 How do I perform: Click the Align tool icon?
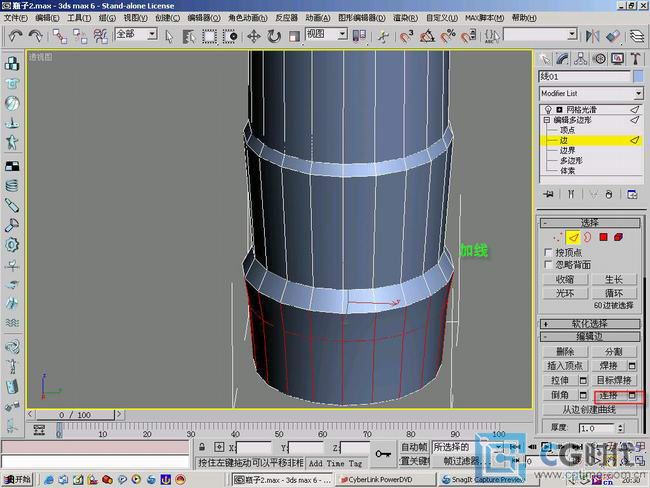pyautogui.click(x=613, y=36)
